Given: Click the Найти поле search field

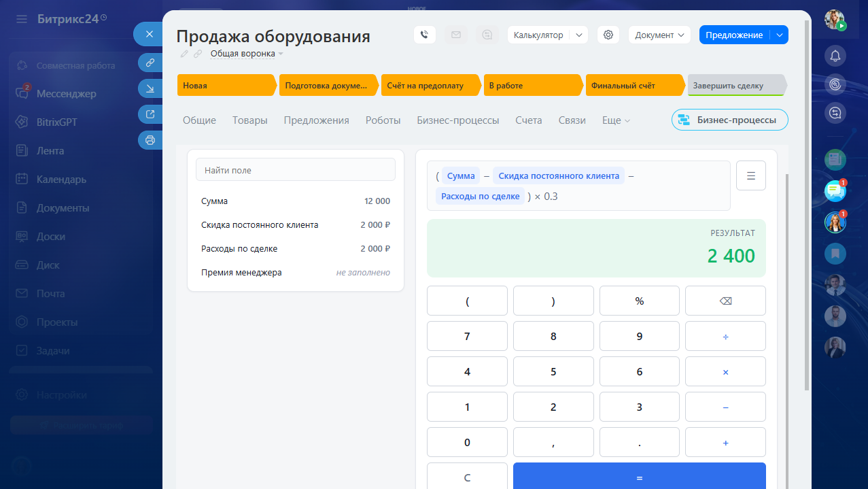Looking at the screenshot, I should point(296,170).
